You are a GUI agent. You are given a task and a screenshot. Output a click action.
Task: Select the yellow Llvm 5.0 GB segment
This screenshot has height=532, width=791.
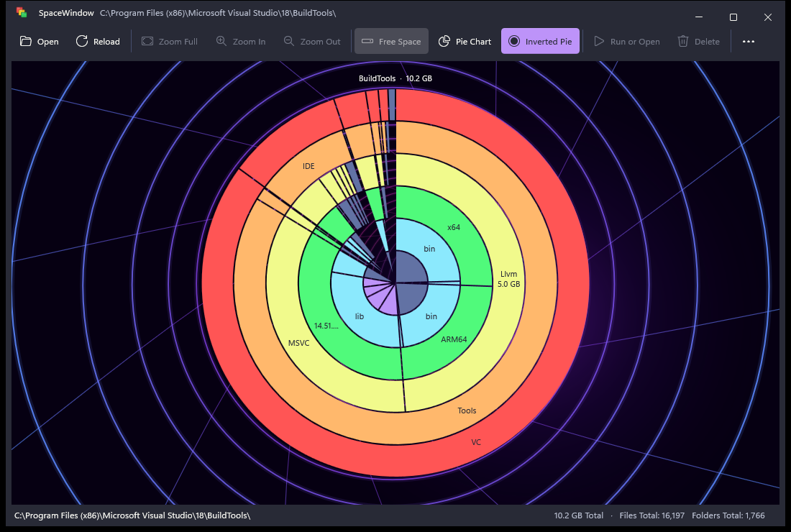tap(508, 279)
